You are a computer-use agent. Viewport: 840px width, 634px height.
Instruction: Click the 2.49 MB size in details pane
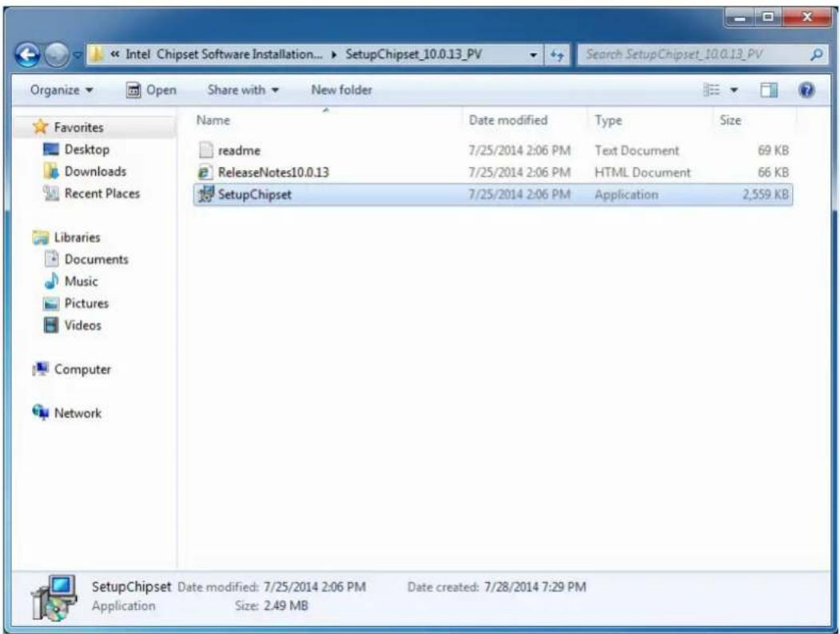coord(285,605)
